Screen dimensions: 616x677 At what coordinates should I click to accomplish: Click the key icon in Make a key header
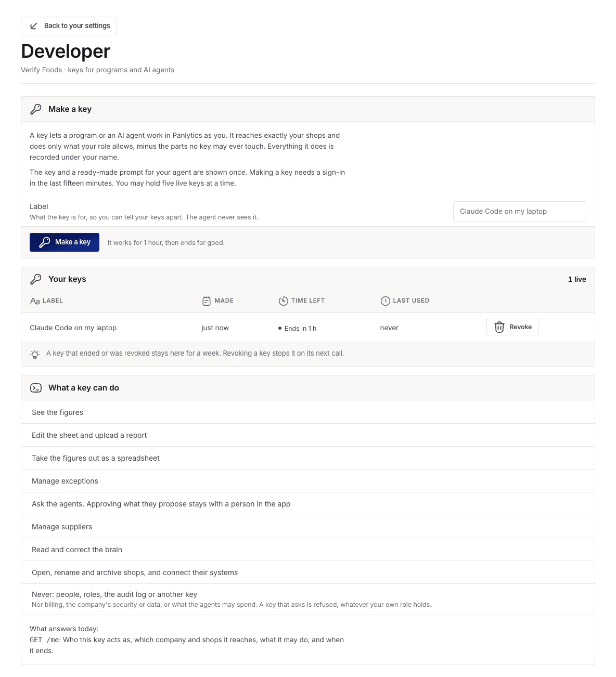point(36,109)
